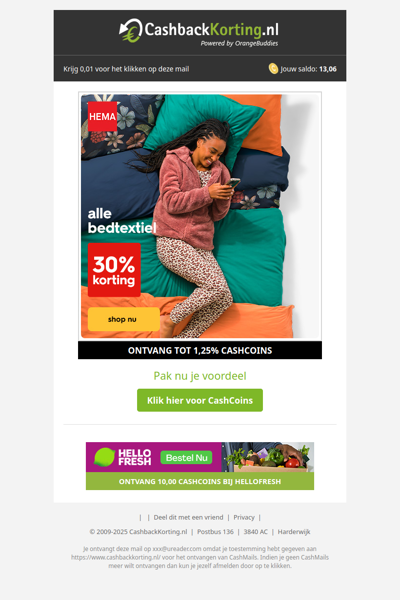Click the CashbackKorting.nl euro arrow logo icon
This screenshot has height=600, width=400.
tap(131, 30)
